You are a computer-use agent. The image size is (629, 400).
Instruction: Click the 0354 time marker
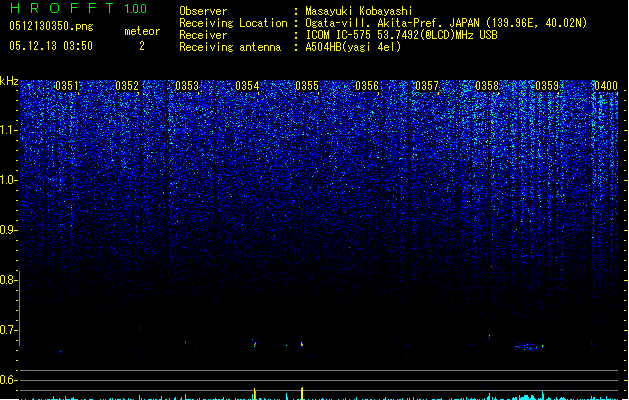[x=247, y=86]
